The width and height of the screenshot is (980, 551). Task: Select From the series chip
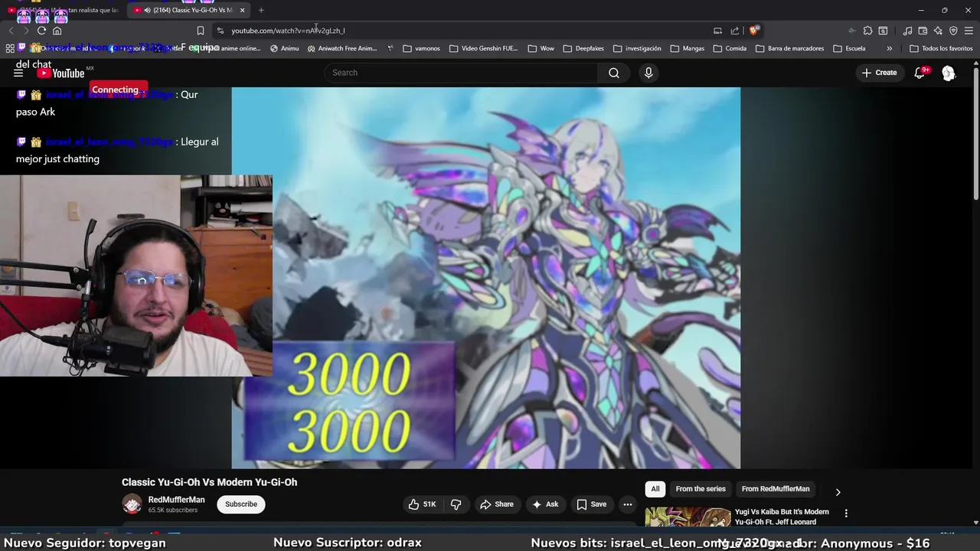pyautogui.click(x=701, y=489)
